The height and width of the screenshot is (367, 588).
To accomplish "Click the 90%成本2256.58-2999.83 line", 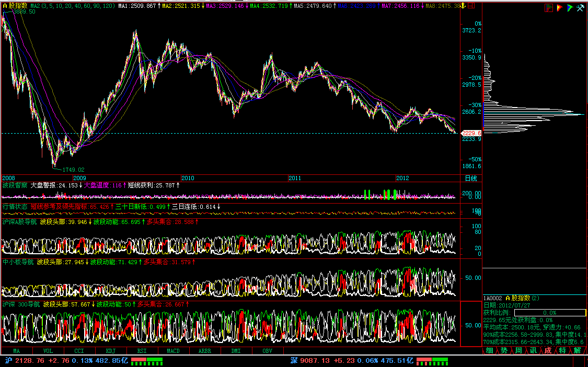I will (534, 335).
